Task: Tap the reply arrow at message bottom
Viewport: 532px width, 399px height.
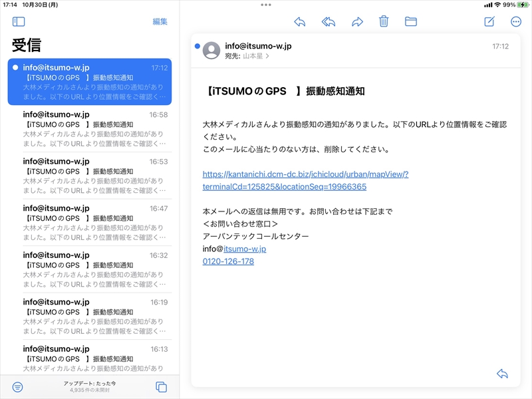Action: (x=502, y=374)
